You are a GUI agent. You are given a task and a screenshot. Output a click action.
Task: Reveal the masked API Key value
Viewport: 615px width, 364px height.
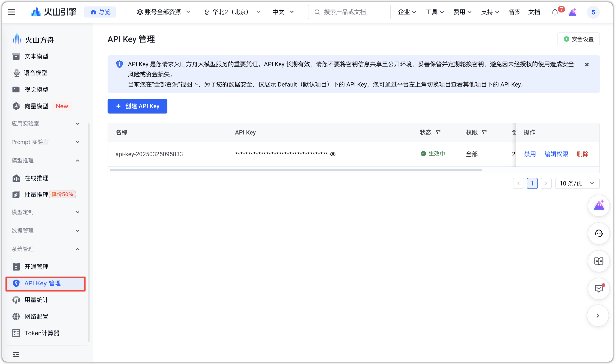pyautogui.click(x=333, y=154)
